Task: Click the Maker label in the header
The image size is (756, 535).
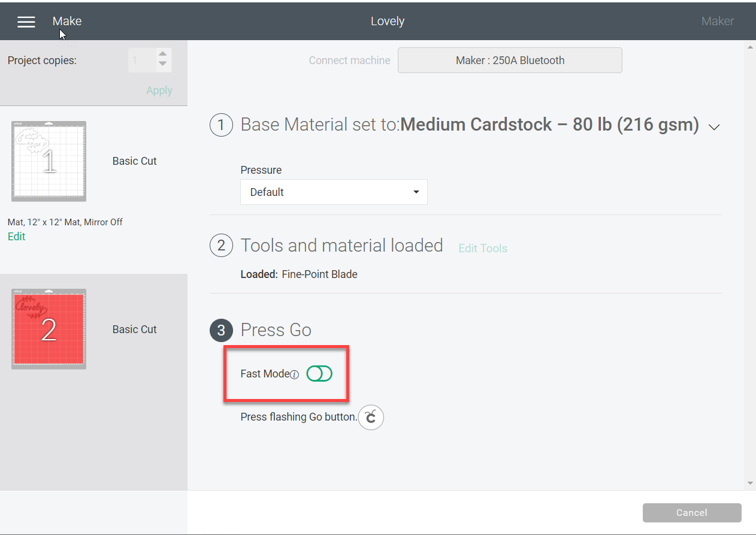Action: pyautogui.click(x=717, y=21)
